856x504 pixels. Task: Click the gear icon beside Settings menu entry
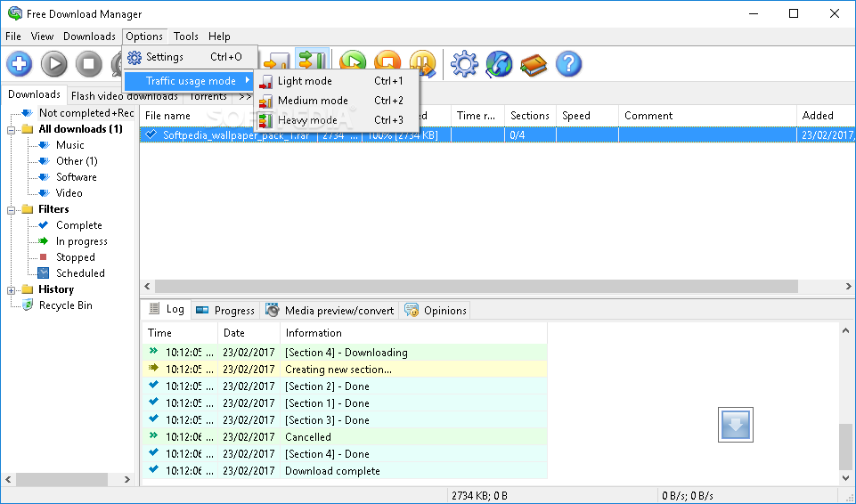point(135,57)
